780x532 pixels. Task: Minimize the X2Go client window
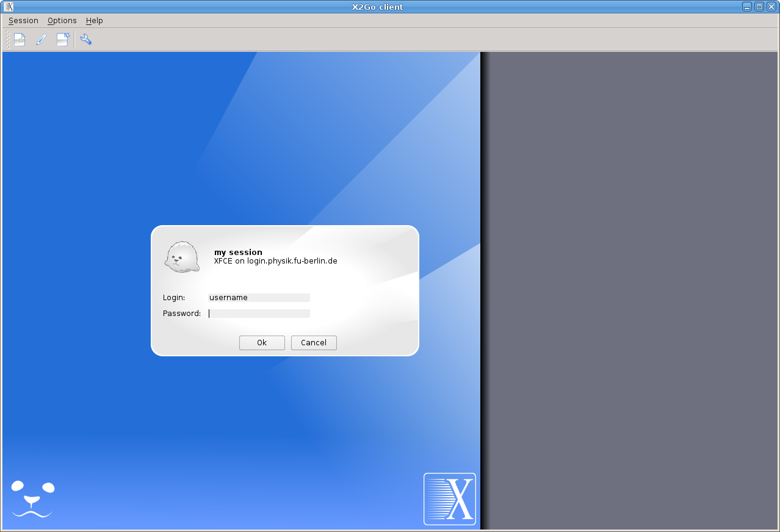click(x=747, y=7)
